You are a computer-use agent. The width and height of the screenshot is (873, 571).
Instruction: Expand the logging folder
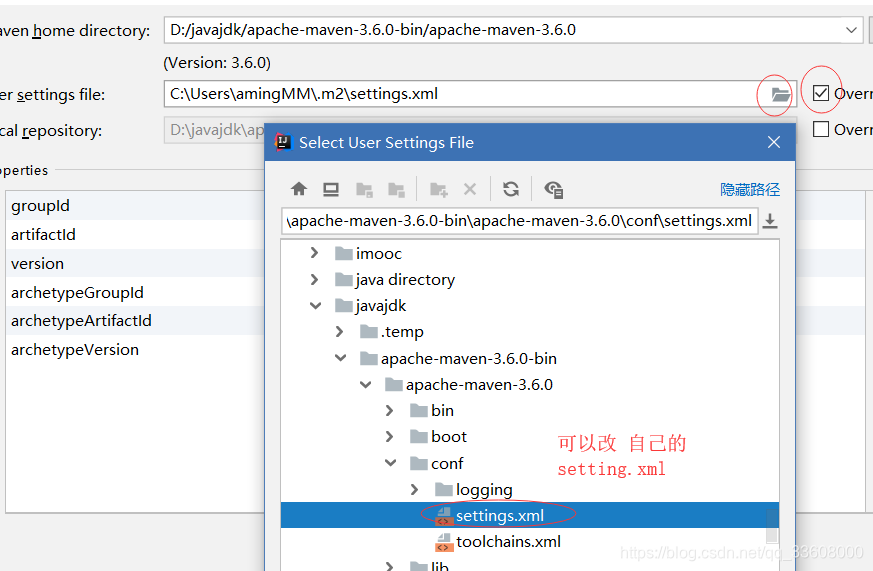(x=414, y=490)
